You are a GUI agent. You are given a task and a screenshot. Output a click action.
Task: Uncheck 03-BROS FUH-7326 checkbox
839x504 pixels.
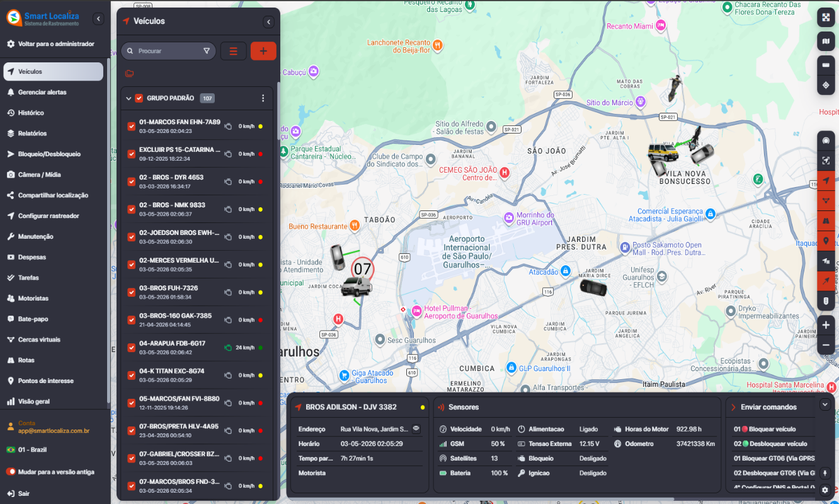coord(132,292)
